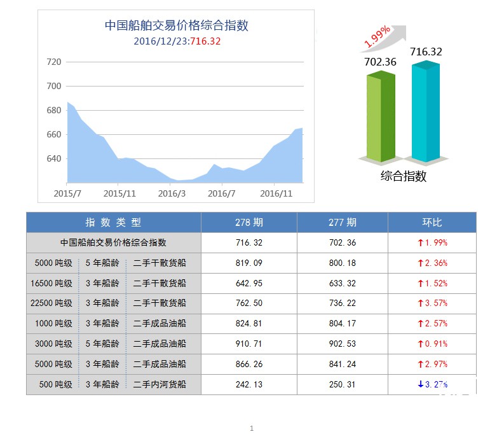Click the 716.32 label above teal bar
Screen dimensions: 504x439
(x=426, y=52)
